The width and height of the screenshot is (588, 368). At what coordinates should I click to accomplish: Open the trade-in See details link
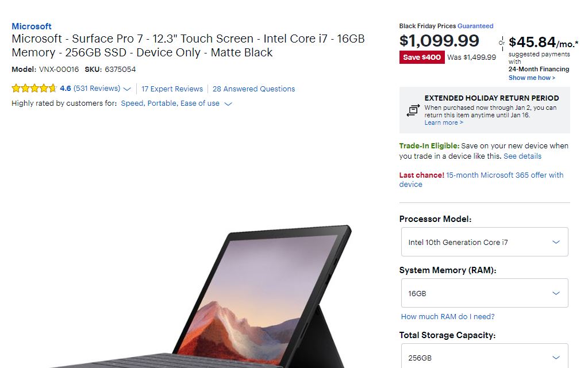pos(522,156)
